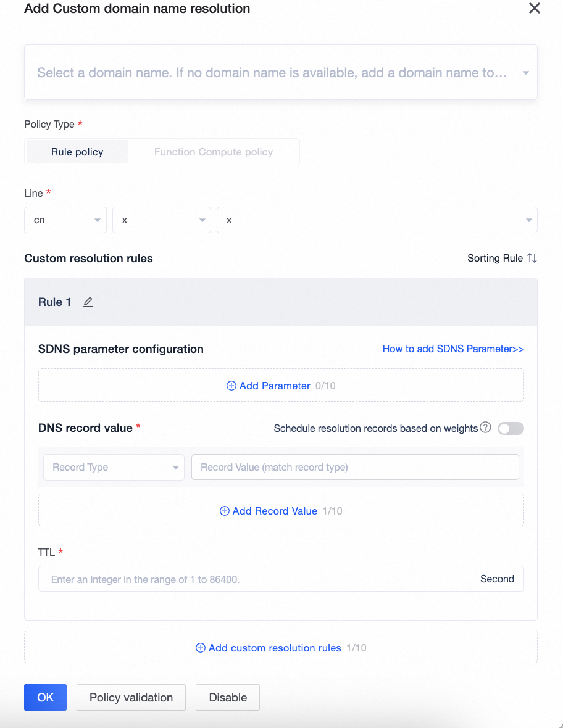Open the domain name selection dropdown

tap(280, 73)
